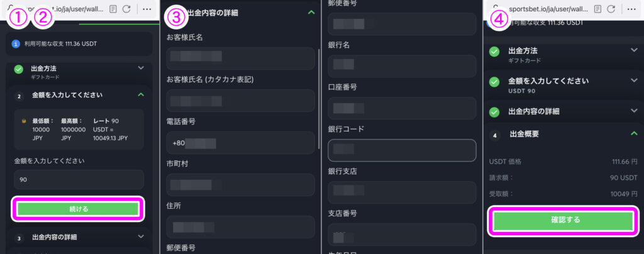
Task: Open three-dot menu in the fourth panel's browser bar
Action: pos(631,9)
